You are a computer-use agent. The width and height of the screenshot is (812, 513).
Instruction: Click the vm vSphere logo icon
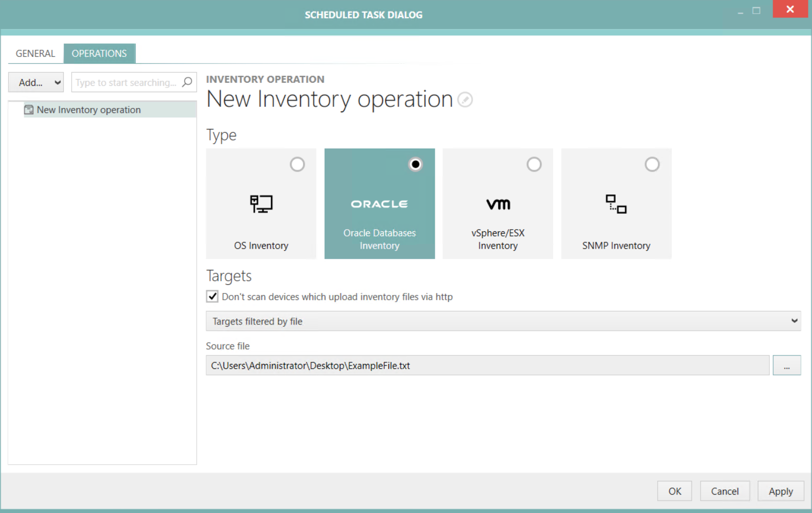[x=498, y=204]
